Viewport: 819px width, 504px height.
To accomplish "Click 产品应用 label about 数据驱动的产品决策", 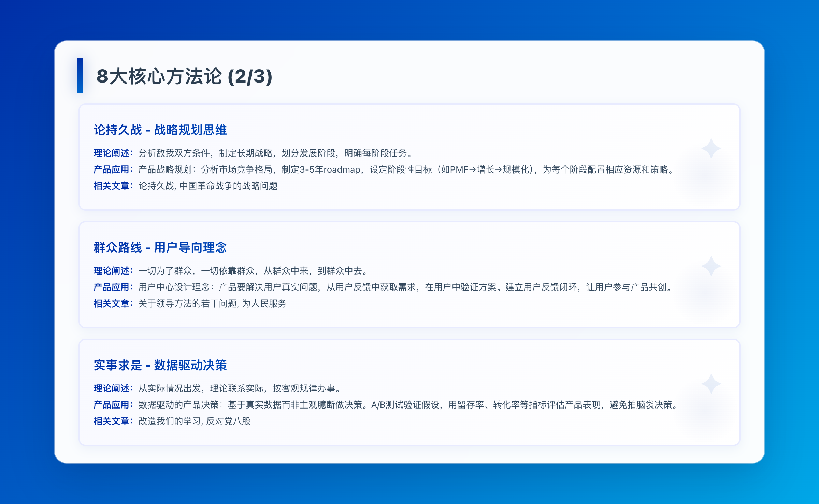I will [x=112, y=405].
